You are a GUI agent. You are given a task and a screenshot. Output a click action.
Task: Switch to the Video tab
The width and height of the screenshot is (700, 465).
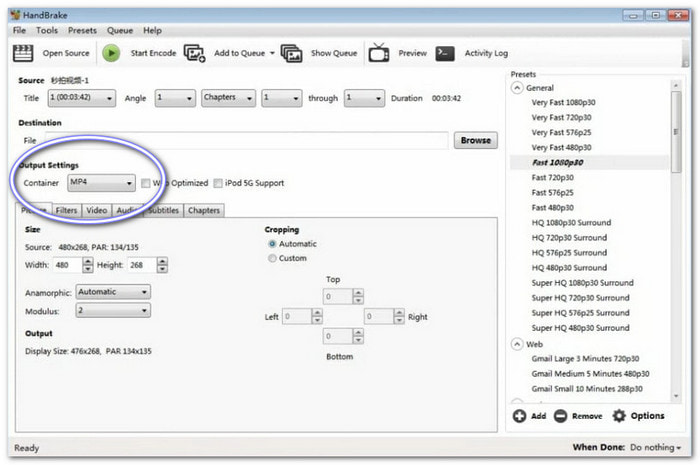tap(96, 210)
